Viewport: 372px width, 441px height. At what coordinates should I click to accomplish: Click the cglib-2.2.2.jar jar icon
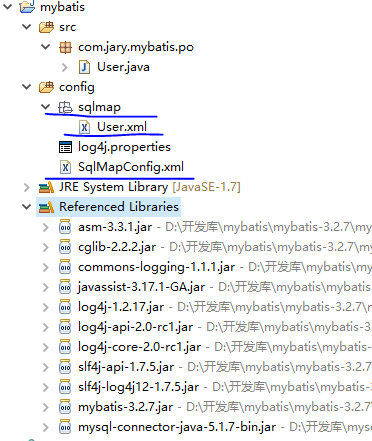(x=65, y=247)
